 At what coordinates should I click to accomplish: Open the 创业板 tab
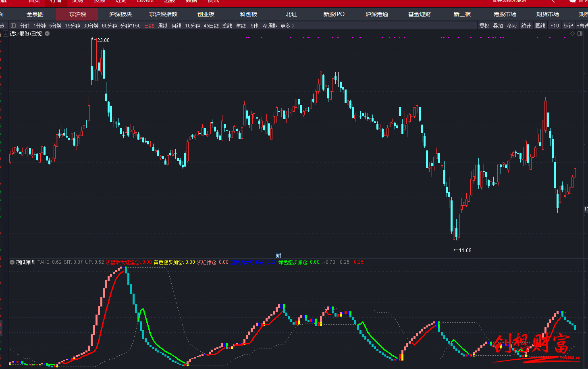click(x=206, y=14)
